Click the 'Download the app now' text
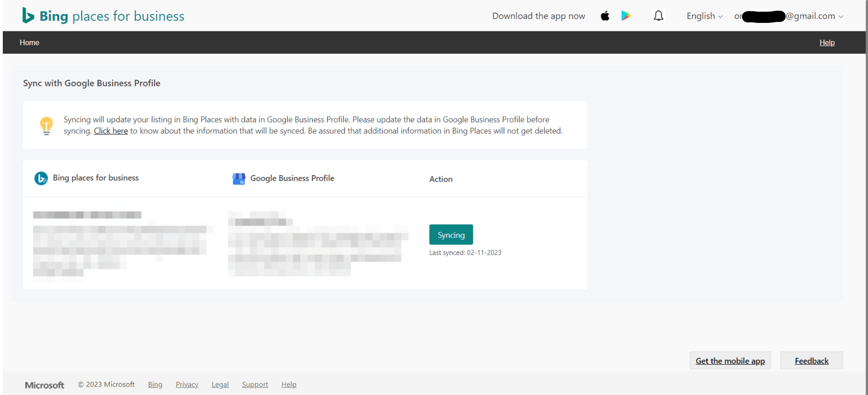 (538, 16)
